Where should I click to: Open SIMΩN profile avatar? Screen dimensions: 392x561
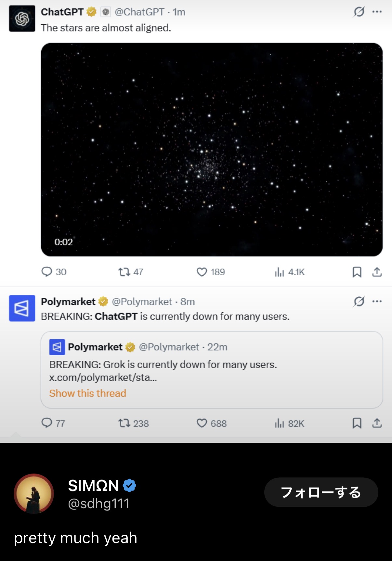pos(34,494)
